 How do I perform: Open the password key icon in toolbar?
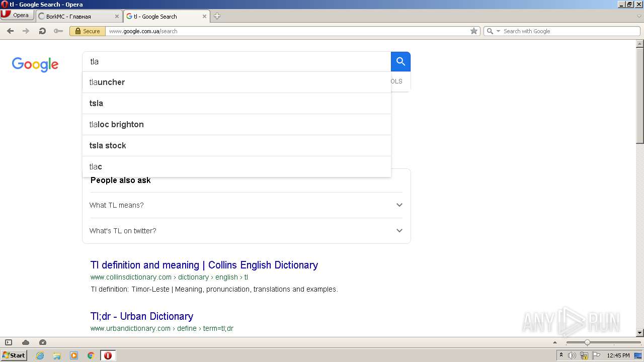(x=58, y=31)
